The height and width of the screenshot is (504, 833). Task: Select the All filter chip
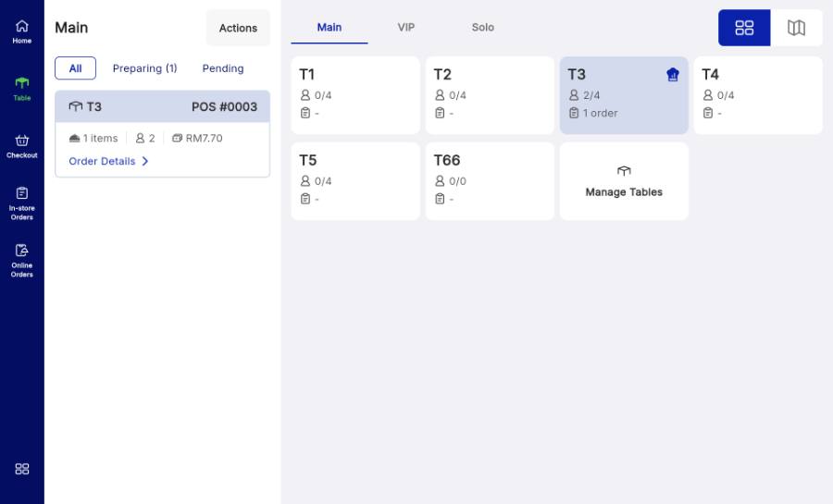click(x=76, y=68)
